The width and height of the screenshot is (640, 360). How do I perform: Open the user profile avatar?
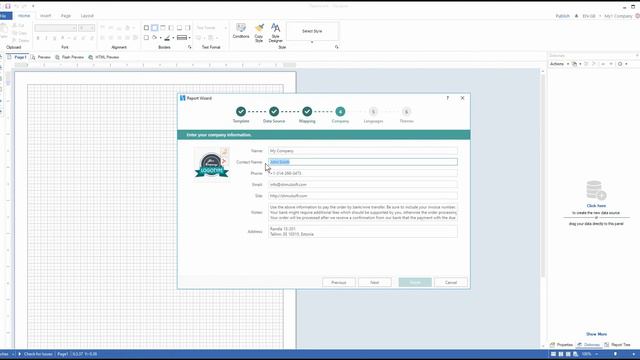[637, 16]
